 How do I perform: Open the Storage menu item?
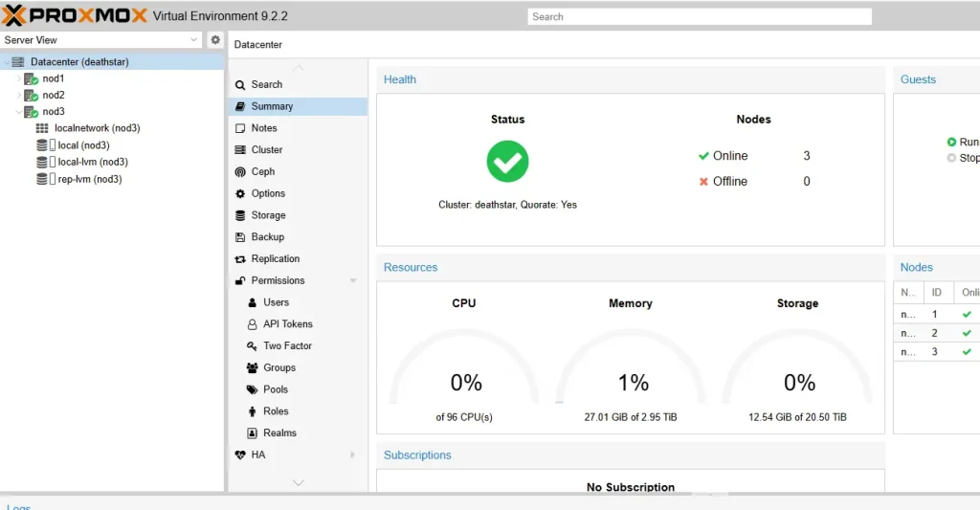[299, 215]
